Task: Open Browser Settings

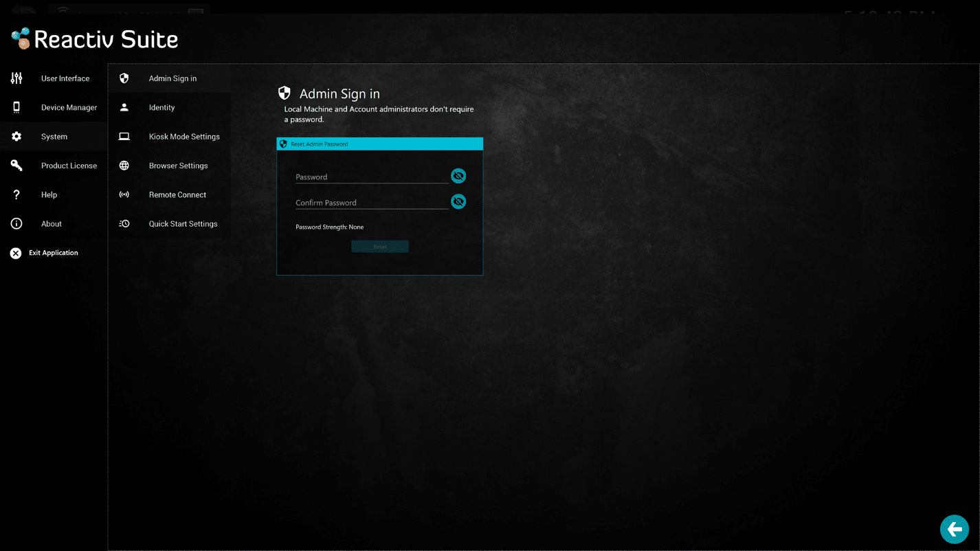Action: pyautogui.click(x=170, y=166)
